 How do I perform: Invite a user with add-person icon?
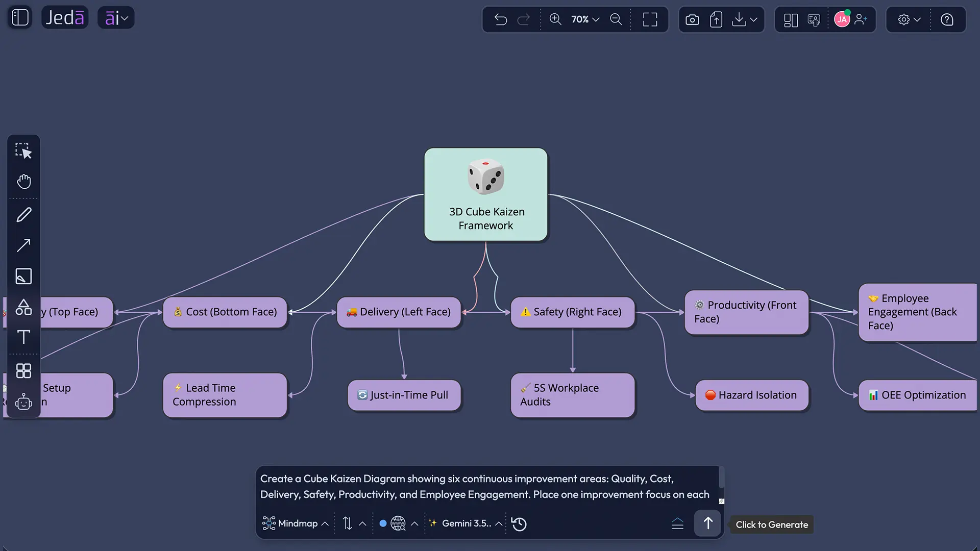tap(861, 19)
